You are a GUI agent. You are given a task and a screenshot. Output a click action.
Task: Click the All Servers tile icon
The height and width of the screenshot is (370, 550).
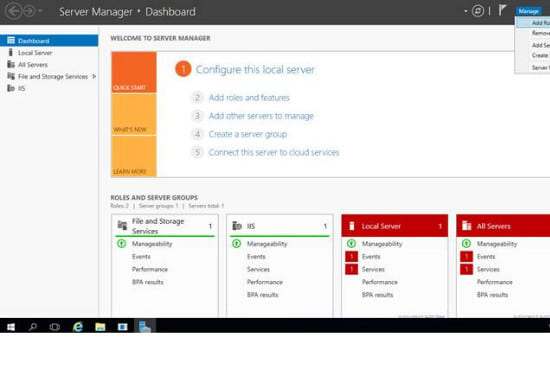coord(467,226)
